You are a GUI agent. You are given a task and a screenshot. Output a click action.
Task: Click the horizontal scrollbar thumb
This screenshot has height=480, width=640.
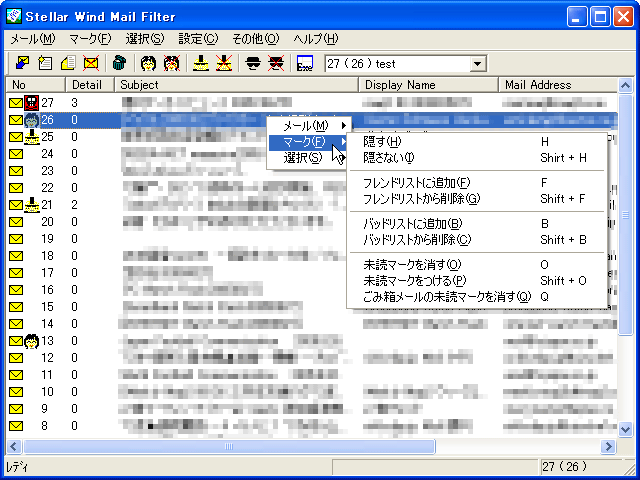(x=229, y=447)
